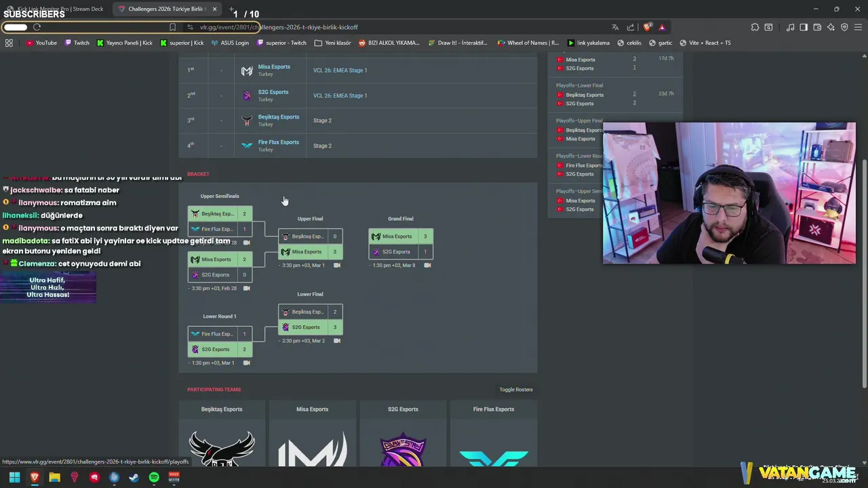Toggle the browser sidebar panel icon
Viewport: 868px width, 488px height.
[x=804, y=27]
